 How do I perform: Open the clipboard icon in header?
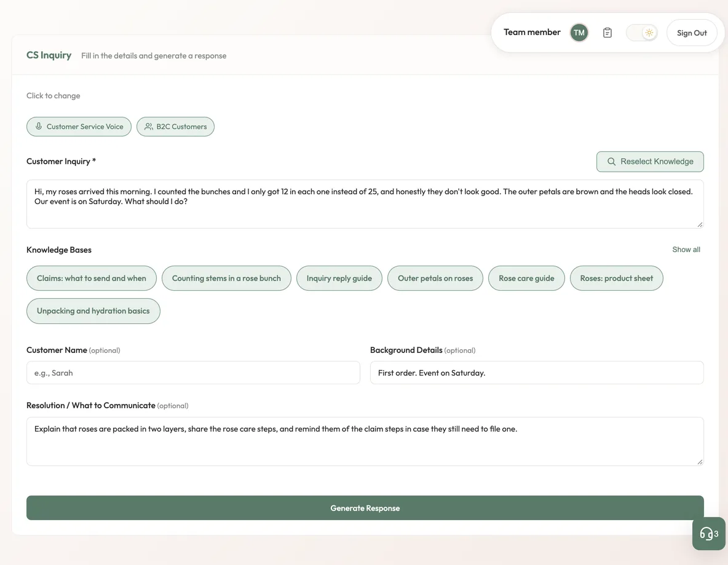[607, 33]
